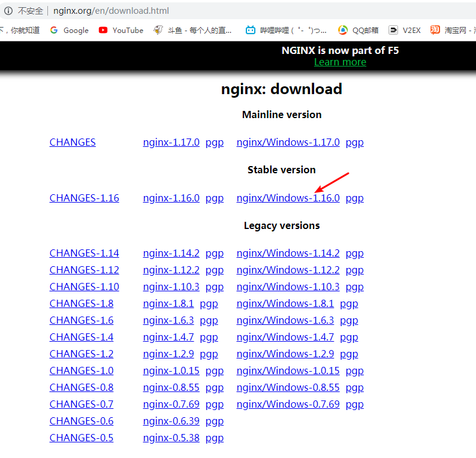
Task: Download nginx-1.12.2 source
Action: (171, 270)
